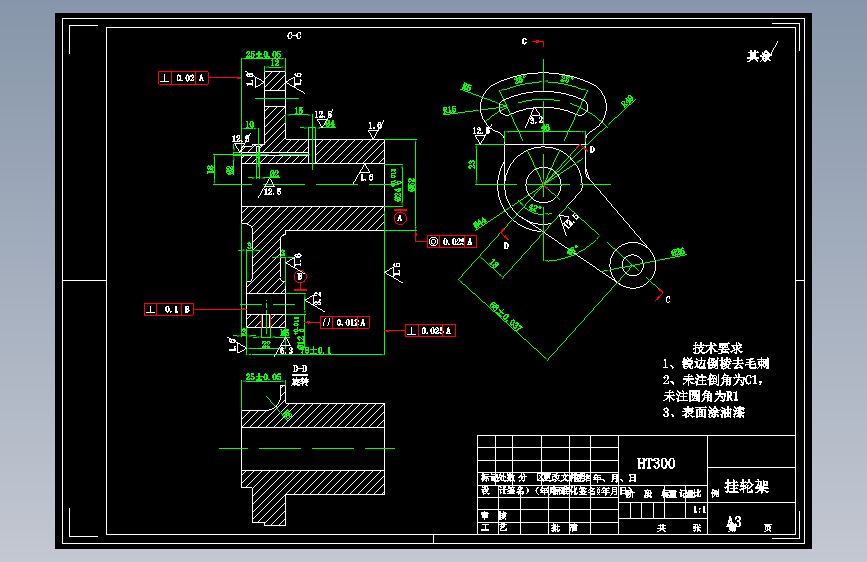This screenshot has height=562, width=867.
Task: Click the note 1、锐边倒棱去毛刺
Action: point(716,363)
